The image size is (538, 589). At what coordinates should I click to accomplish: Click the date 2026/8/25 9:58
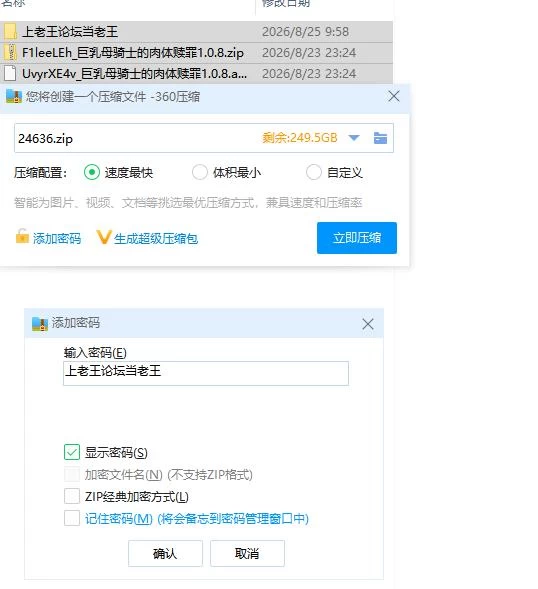(x=305, y=32)
